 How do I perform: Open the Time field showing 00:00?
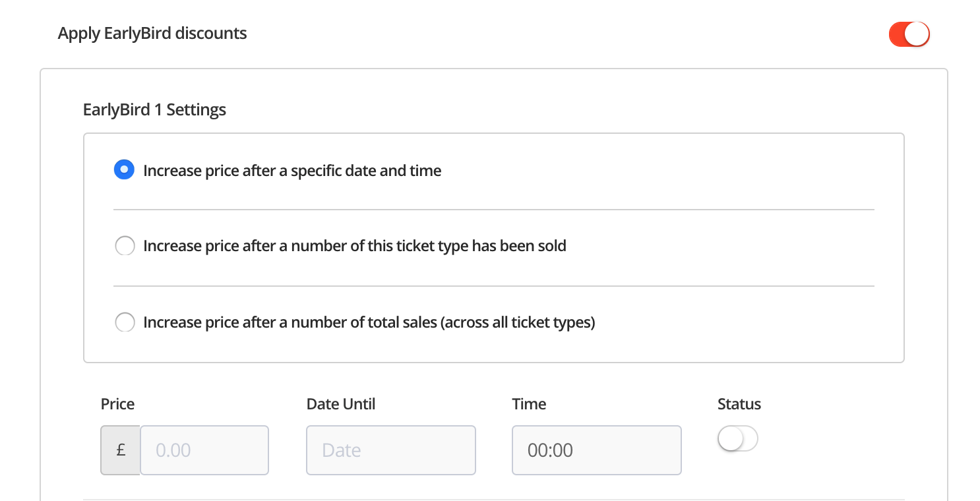pyautogui.click(x=596, y=450)
